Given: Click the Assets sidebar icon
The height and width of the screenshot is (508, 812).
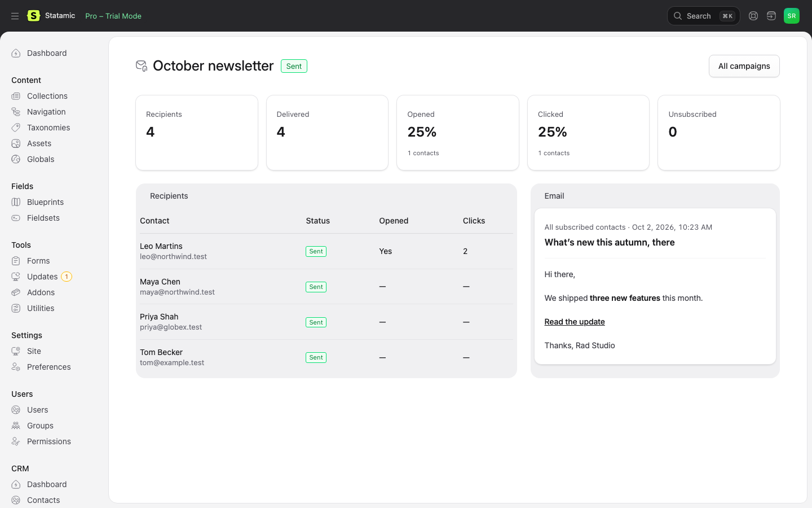Looking at the screenshot, I should (x=16, y=143).
